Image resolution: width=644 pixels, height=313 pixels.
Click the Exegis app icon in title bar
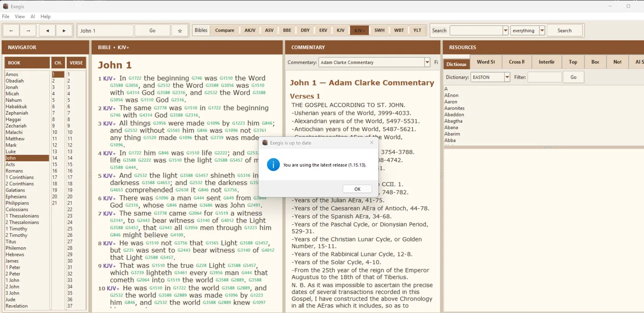(6, 6)
